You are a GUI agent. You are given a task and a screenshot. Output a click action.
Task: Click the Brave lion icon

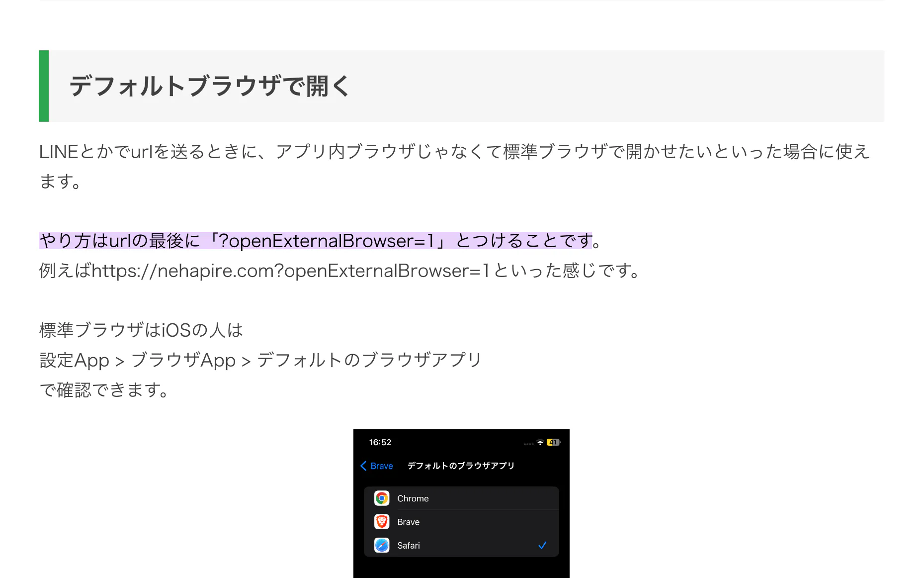(382, 522)
